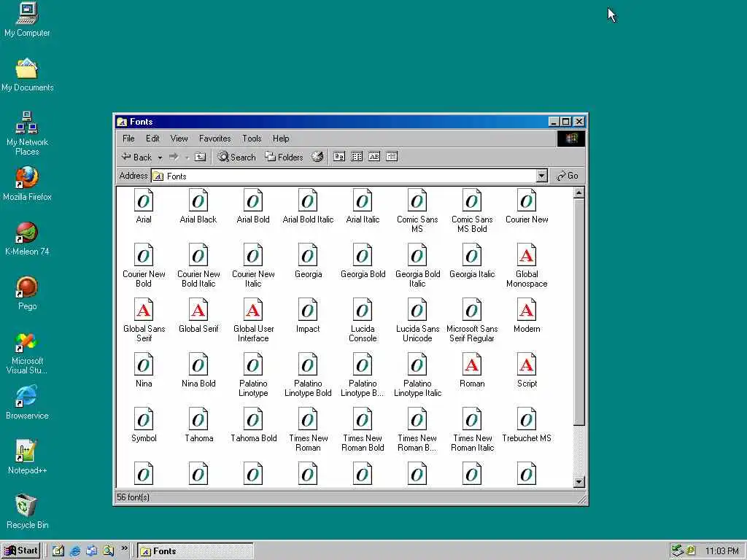Select the Recycle Bin desktop icon
747x560 pixels.
[27, 512]
